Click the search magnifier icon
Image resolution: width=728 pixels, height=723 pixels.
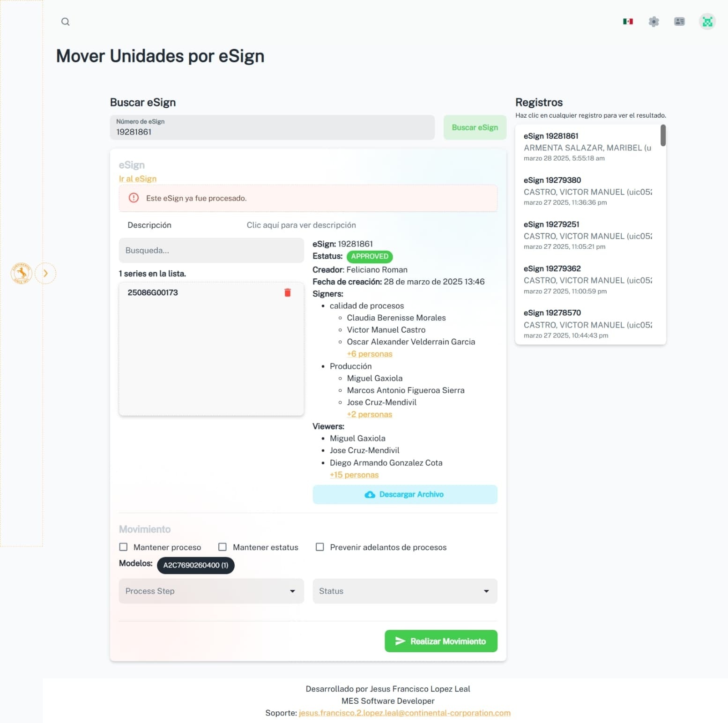pyautogui.click(x=65, y=22)
